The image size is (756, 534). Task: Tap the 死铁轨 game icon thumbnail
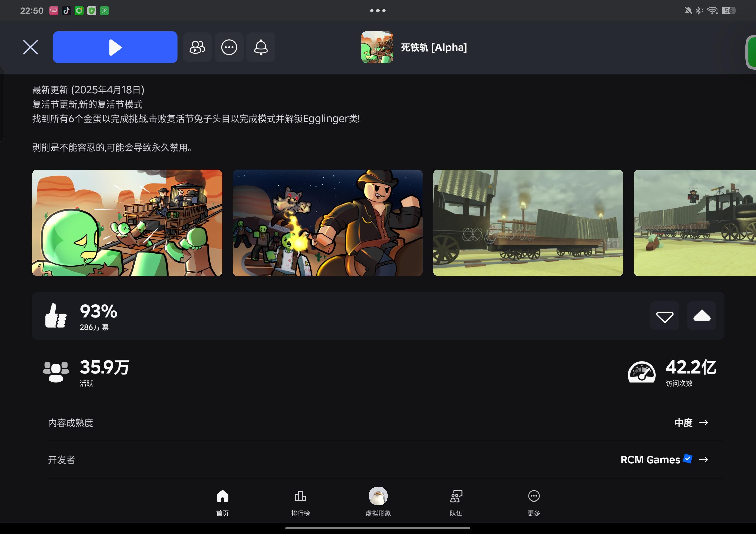(x=377, y=47)
